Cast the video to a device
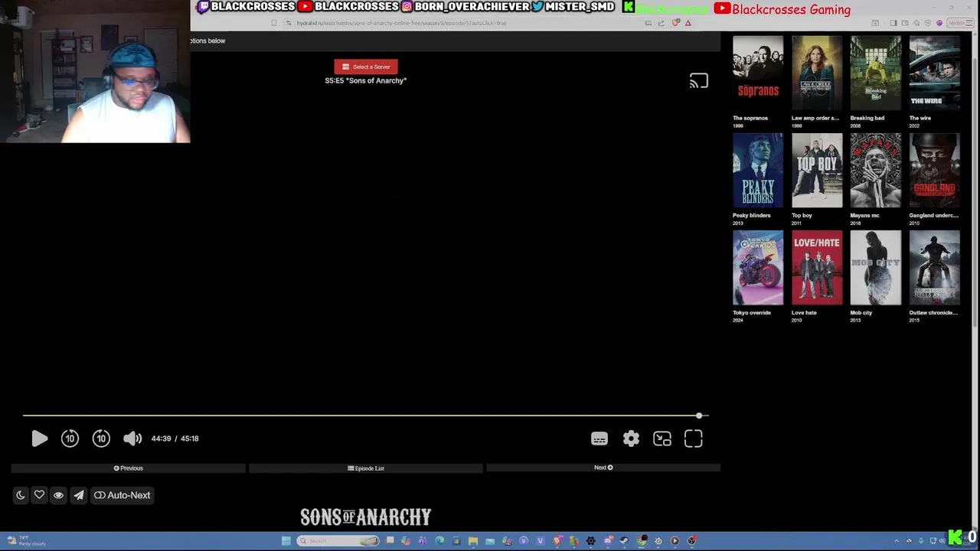The width and height of the screenshot is (980, 551). click(x=698, y=81)
